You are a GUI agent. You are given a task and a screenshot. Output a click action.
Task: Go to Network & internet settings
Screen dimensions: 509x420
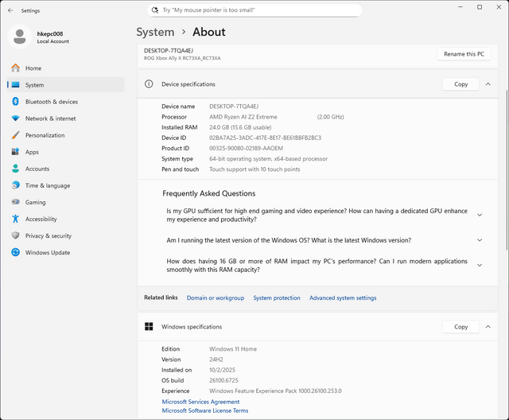(65, 119)
